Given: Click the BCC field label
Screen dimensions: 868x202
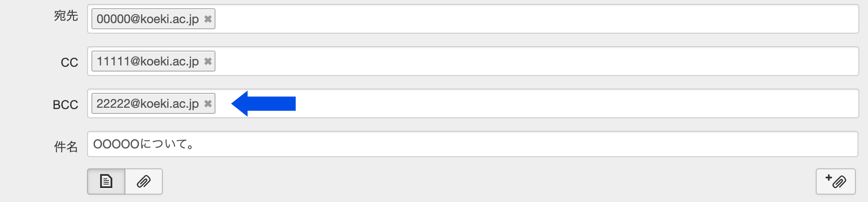Looking at the screenshot, I should (x=65, y=105).
